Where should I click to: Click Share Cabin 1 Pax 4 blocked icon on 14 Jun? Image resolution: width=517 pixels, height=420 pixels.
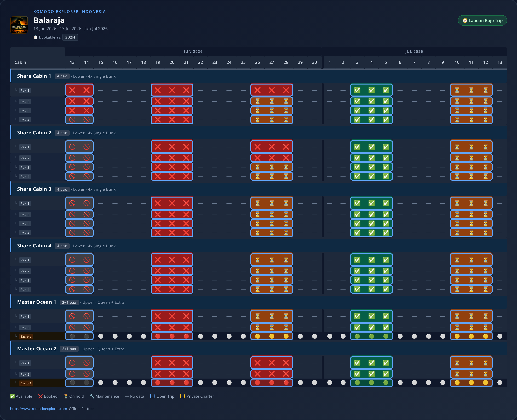[86, 119]
